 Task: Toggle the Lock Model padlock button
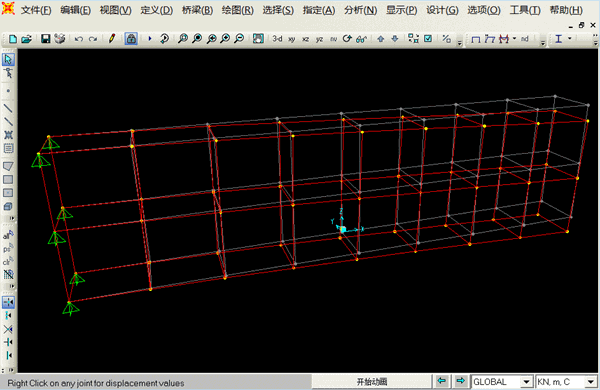point(131,39)
